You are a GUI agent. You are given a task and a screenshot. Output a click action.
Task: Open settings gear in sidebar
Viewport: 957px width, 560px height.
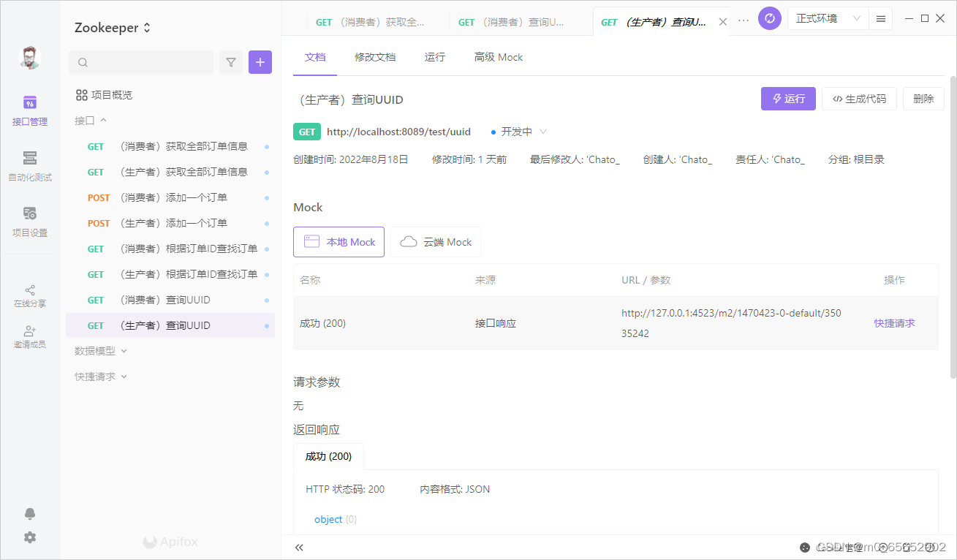click(x=29, y=537)
